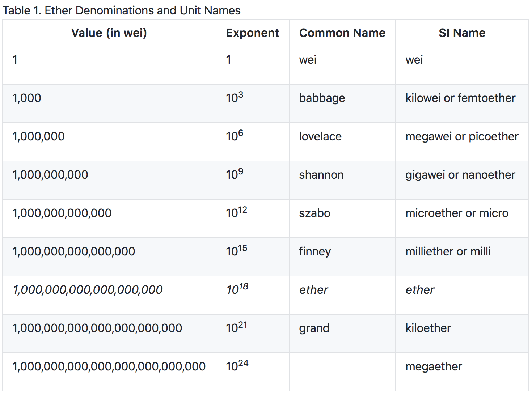532x395 pixels.
Task: Click the 'Common Name' column header
Action: click(342, 33)
